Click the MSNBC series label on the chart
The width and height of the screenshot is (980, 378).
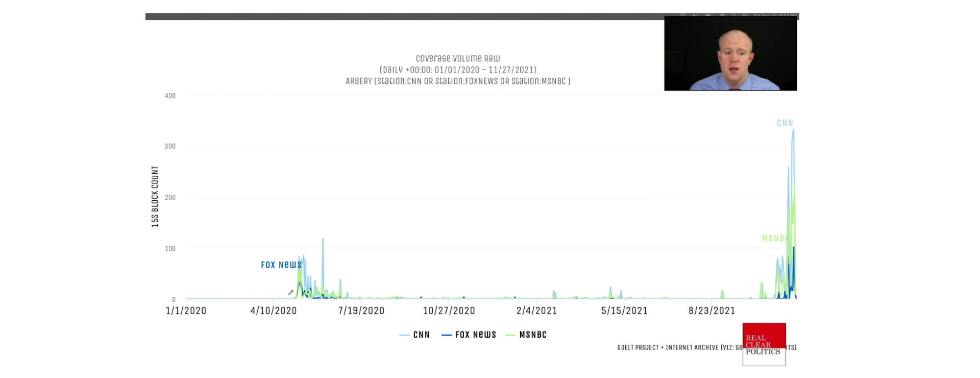[x=775, y=239]
